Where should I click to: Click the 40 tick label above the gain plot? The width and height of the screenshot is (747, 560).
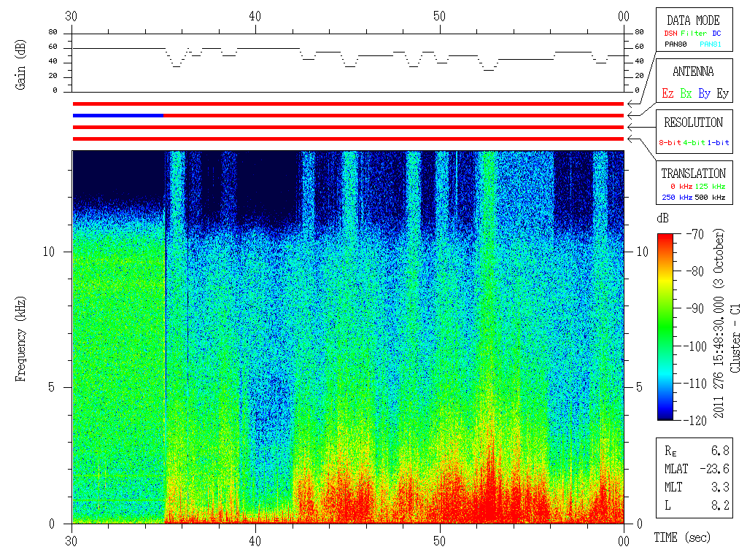(x=255, y=16)
